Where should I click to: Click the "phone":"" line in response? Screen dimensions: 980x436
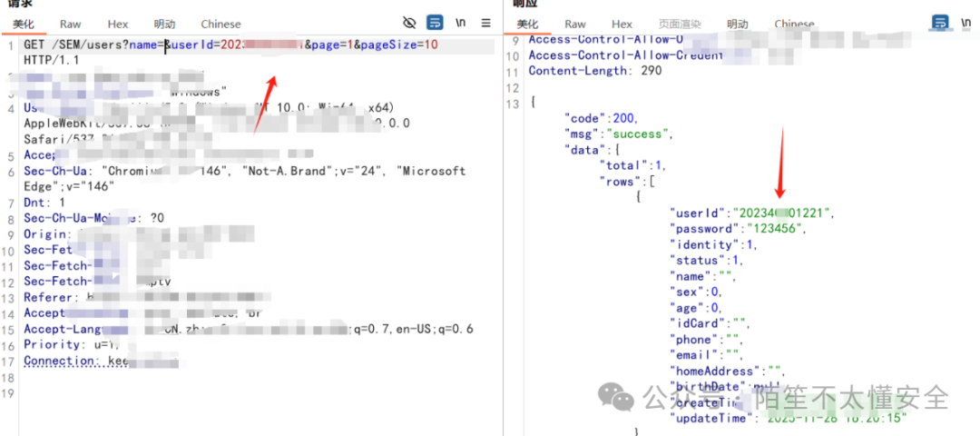pyautogui.click(x=707, y=340)
